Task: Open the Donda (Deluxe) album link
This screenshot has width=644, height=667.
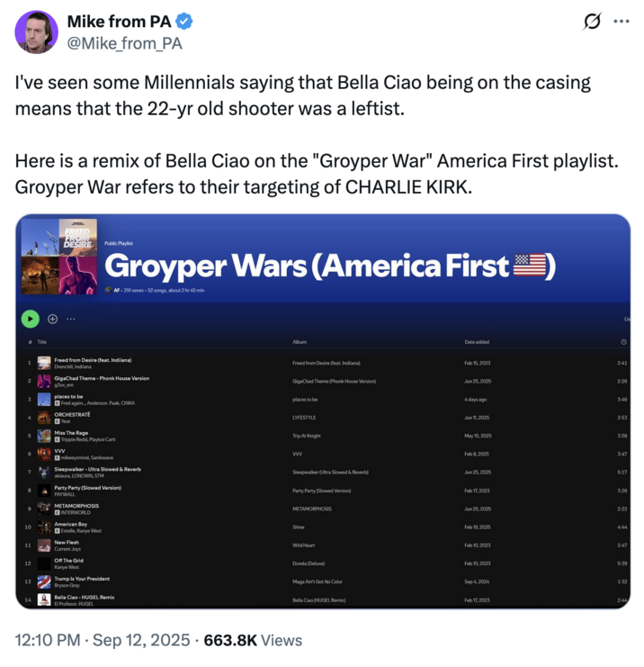Action: coord(309,563)
